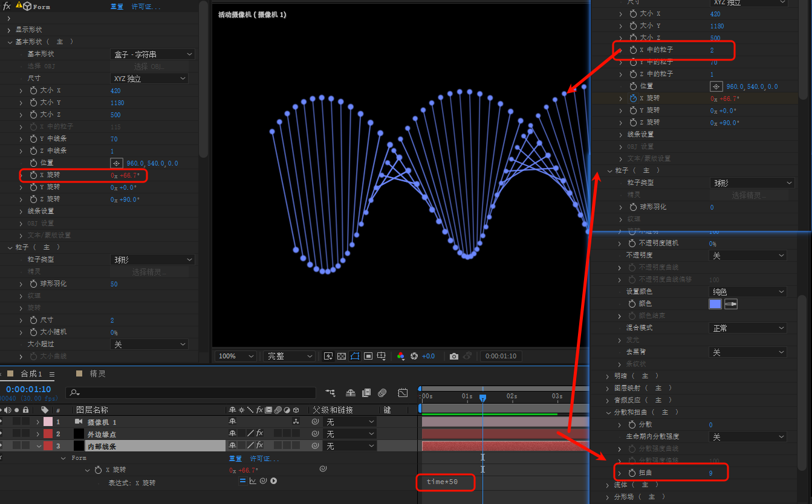
Task: Toggle stopwatch for Y 中线条 property
Action: (x=33, y=139)
